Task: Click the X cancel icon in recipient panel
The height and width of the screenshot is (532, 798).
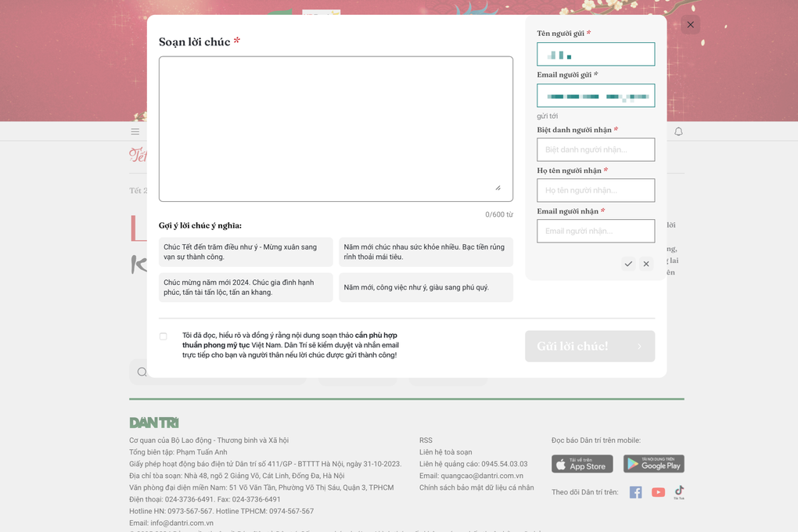Action: (646, 264)
